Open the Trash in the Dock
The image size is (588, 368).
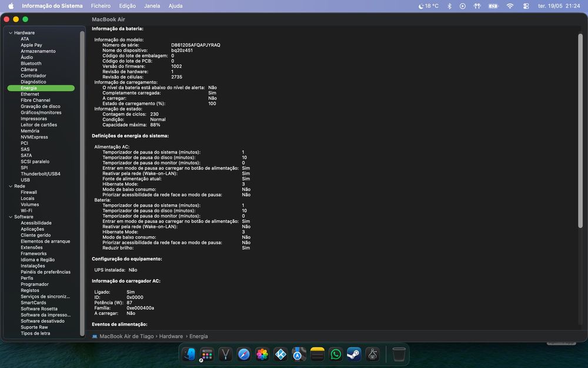(x=399, y=354)
